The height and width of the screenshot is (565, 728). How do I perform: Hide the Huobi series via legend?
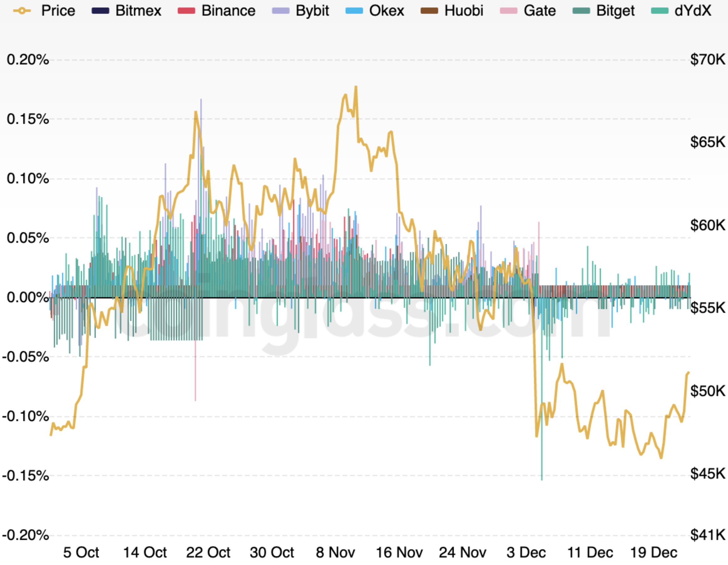tap(452, 11)
